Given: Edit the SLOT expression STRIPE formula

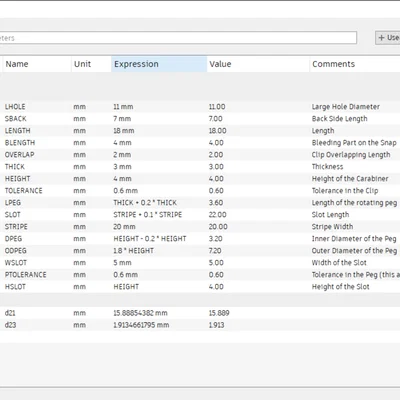Looking at the screenshot, I should tap(148, 215).
